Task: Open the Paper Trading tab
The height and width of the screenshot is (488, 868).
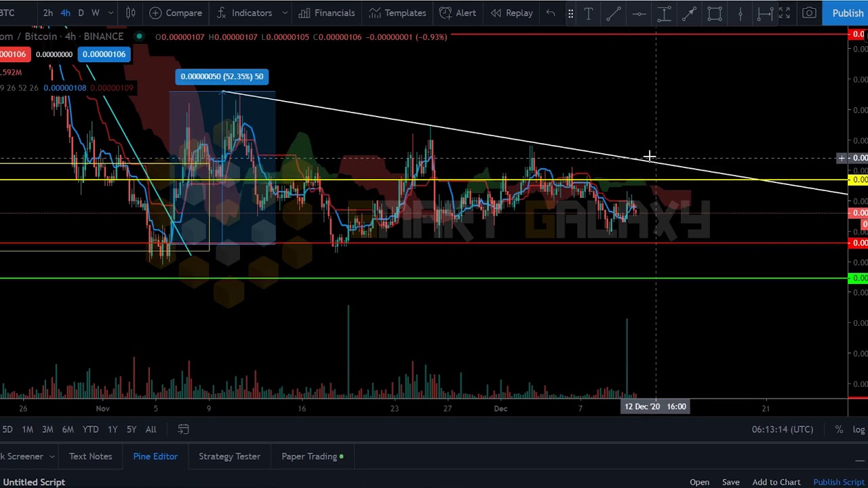Action: 312,456
